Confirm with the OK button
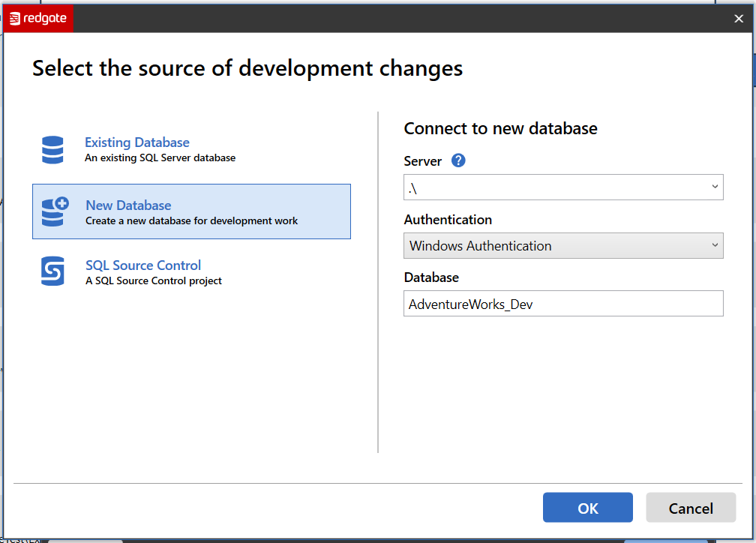 (x=587, y=508)
